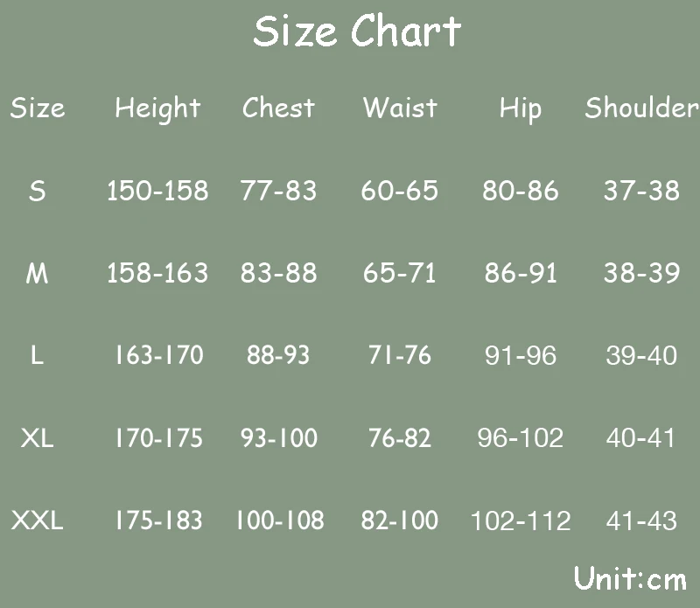This screenshot has width=700, height=608.
Task: Select the Shoulder column header
Action: pyautogui.click(x=642, y=108)
